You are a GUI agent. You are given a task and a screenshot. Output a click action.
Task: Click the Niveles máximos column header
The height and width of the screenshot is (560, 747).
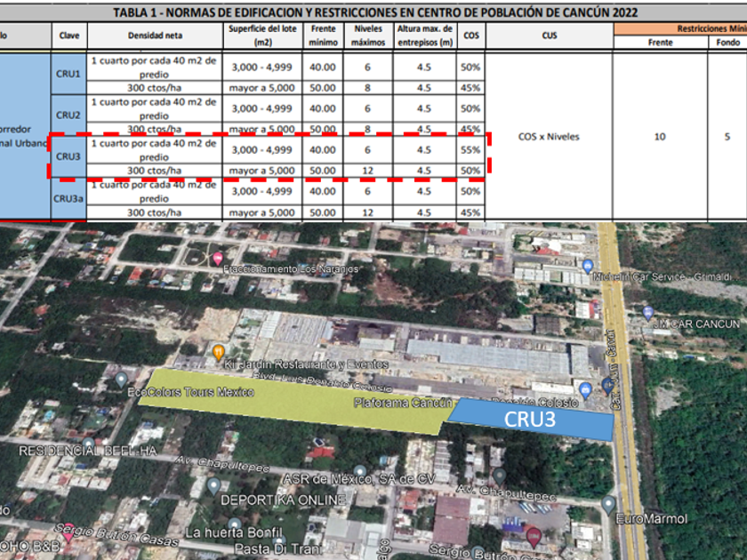(x=368, y=36)
